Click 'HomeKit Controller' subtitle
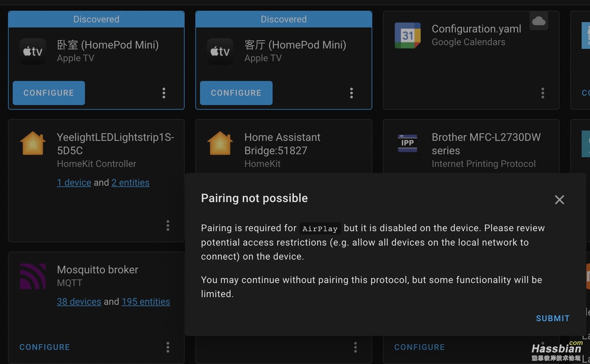This screenshot has height=364, width=590. click(x=97, y=164)
